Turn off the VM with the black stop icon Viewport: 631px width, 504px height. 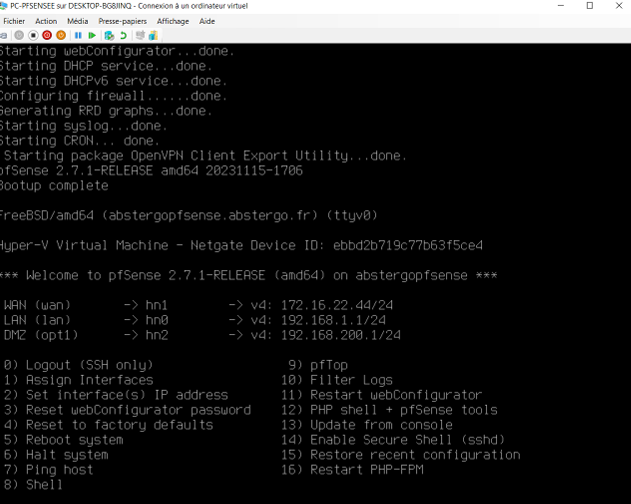click(x=33, y=35)
